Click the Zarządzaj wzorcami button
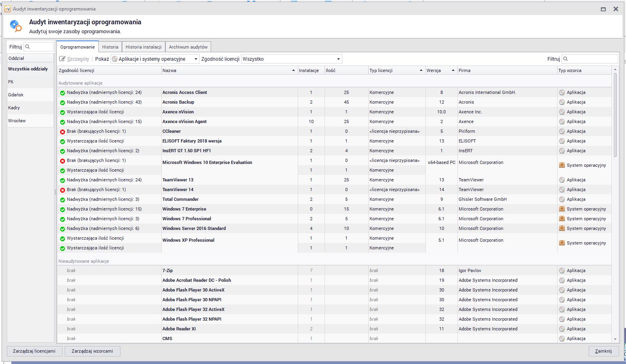626x364 pixels. click(92, 351)
